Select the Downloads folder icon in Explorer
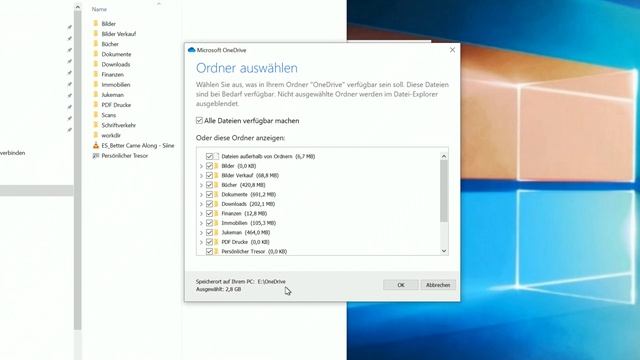Viewport: 640px width, 360px height. pos(96,64)
